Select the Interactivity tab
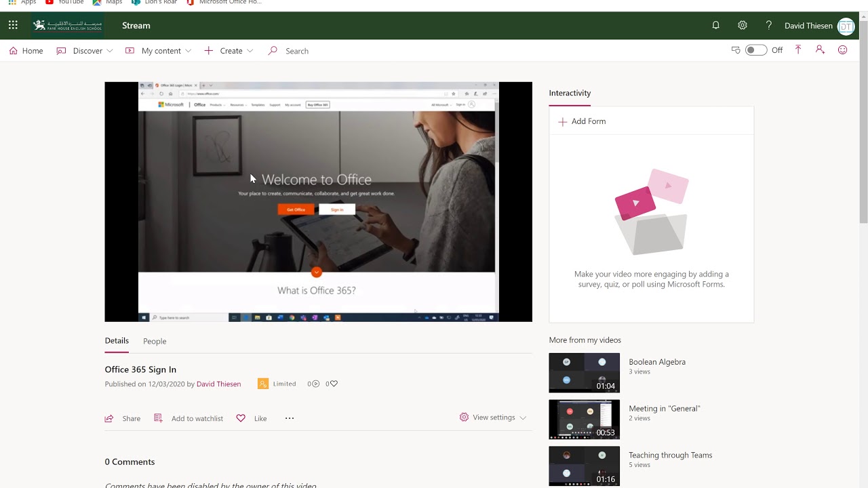868x488 pixels. pos(570,93)
